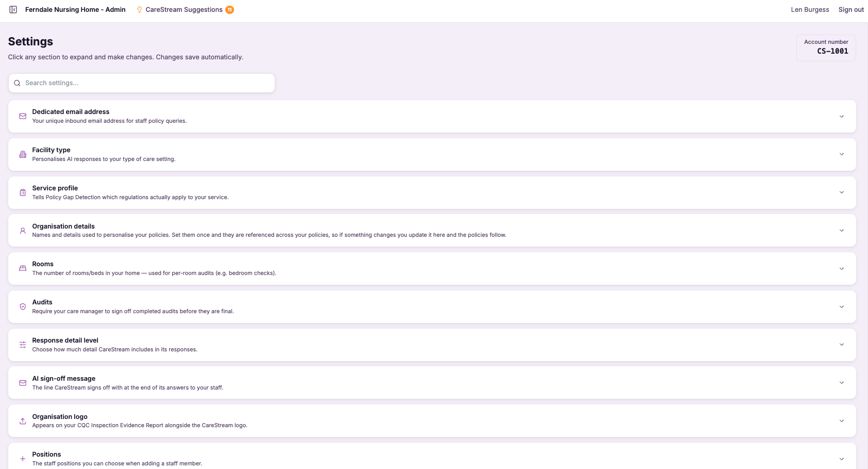Click 'Choose how much detail CareStream' text
The width and height of the screenshot is (868, 469).
pyautogui.click(x=114, y=350)
